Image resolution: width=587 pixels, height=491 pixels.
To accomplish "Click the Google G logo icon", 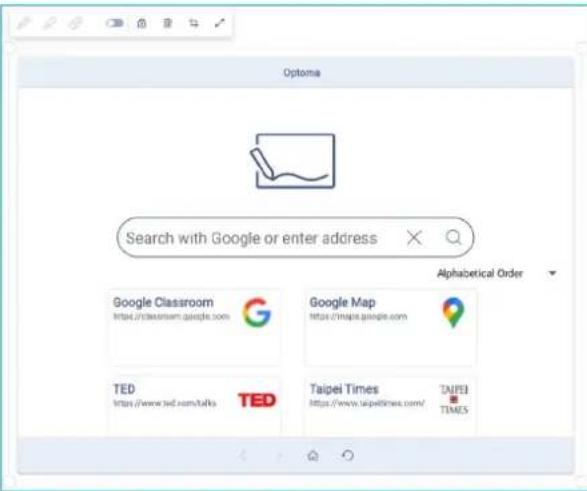I will (x=256, y=312).
